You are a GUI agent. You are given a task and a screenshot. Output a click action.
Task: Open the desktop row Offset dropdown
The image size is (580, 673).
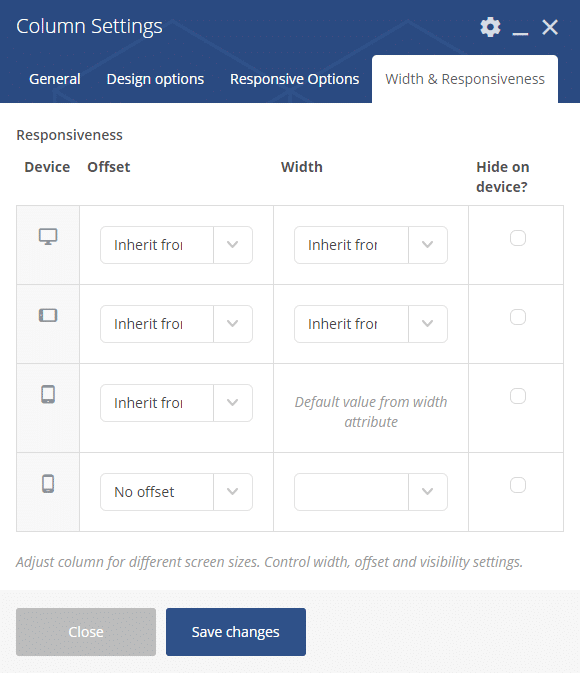click(x=176, y=245)
